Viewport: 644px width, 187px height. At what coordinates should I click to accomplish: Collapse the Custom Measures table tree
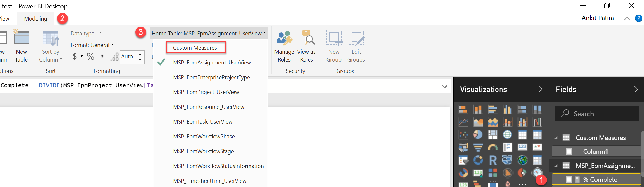click(x=556, y=138)
